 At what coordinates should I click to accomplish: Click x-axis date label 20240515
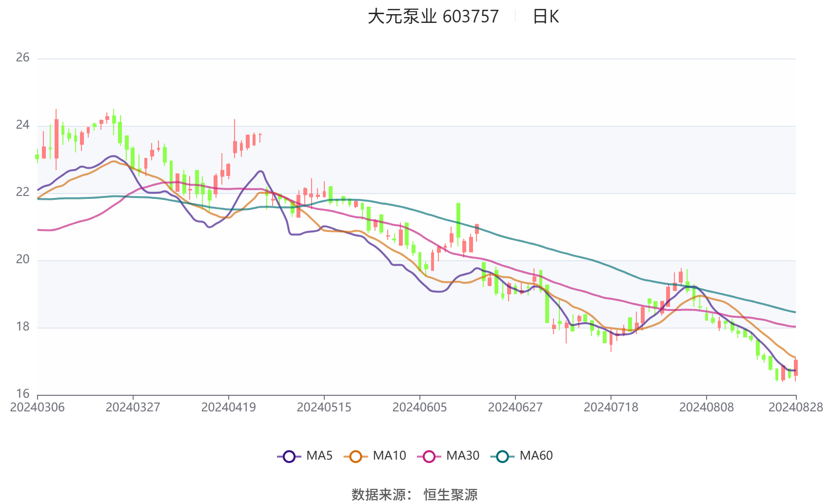pos(324,407)
